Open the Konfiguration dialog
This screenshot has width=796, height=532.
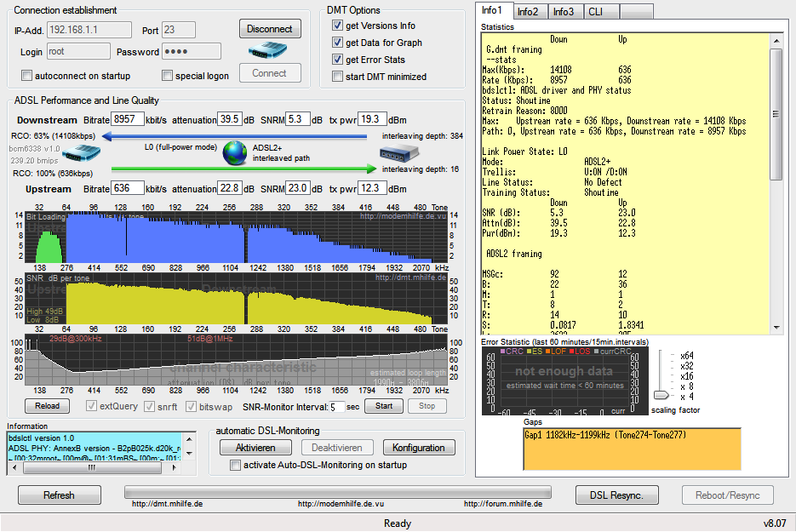pyautogui.click(x=419, y=448)
